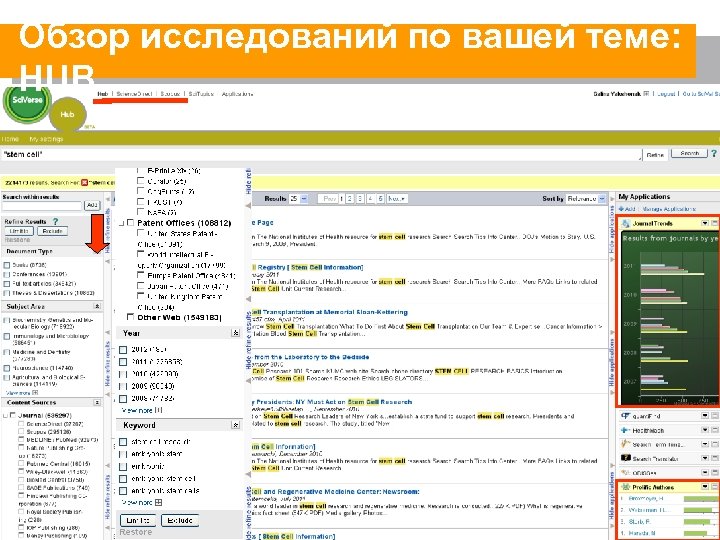Check the Patent Offices checkbox
The width and height of the screenshot is (720, 540).
click(130, 223)
